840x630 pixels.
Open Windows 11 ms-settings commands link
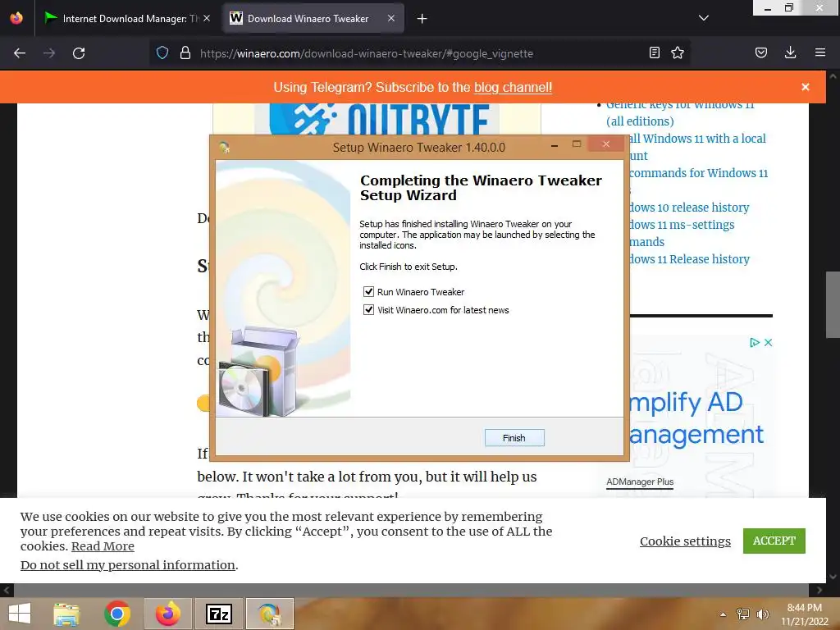coord(682,233)
